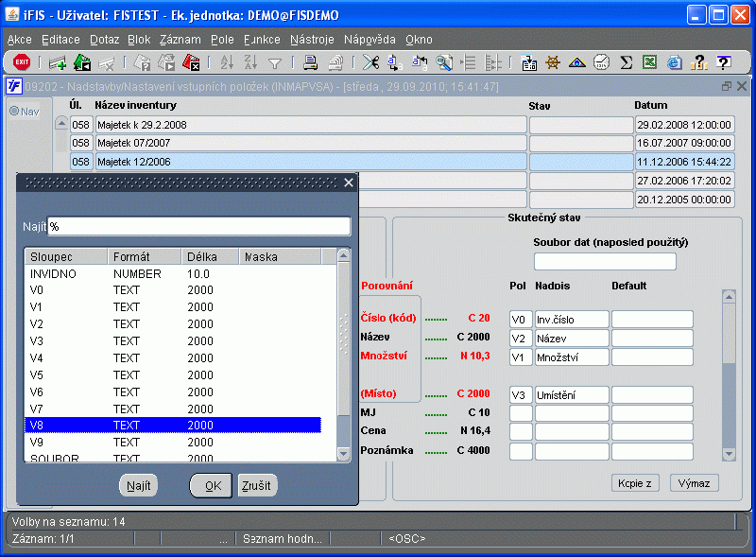756x557 pixels.
Task: Open the Akce menu
Action: (x=19, y=40)
